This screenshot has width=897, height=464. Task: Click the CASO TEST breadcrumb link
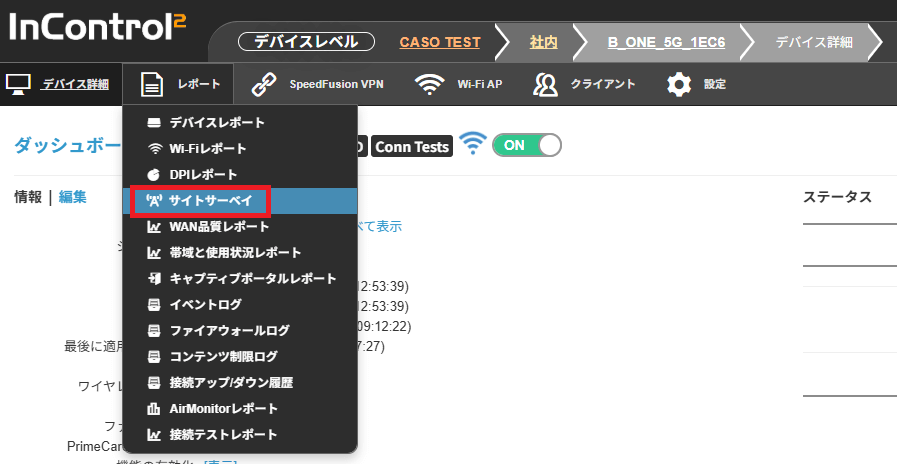click(440, 42)
